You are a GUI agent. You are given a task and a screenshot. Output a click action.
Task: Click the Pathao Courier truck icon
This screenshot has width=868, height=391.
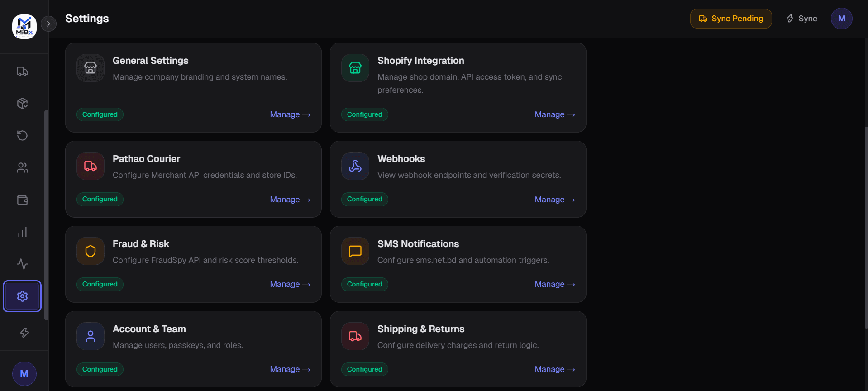[x=91, y=166]
